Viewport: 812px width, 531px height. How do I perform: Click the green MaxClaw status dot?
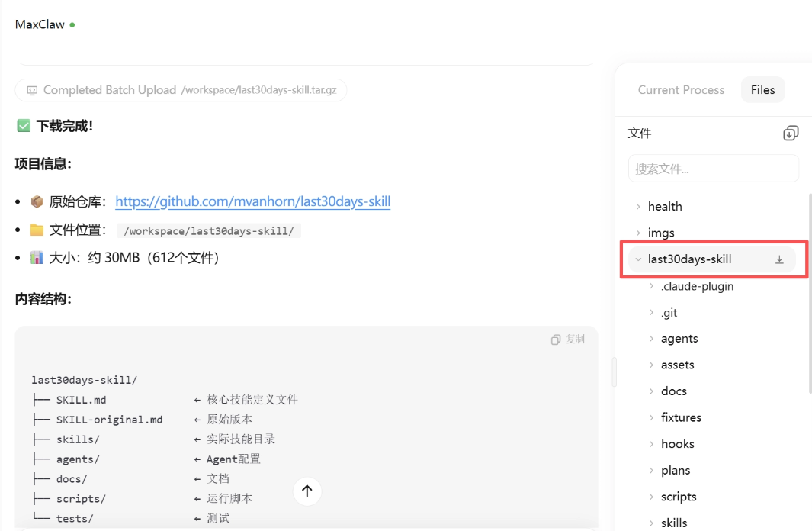72,25
